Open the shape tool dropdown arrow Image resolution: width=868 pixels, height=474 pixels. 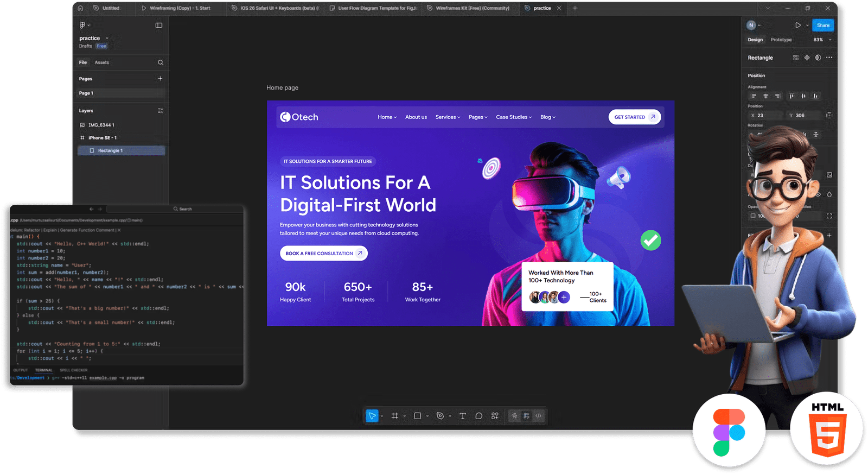[x=427, y=416]
